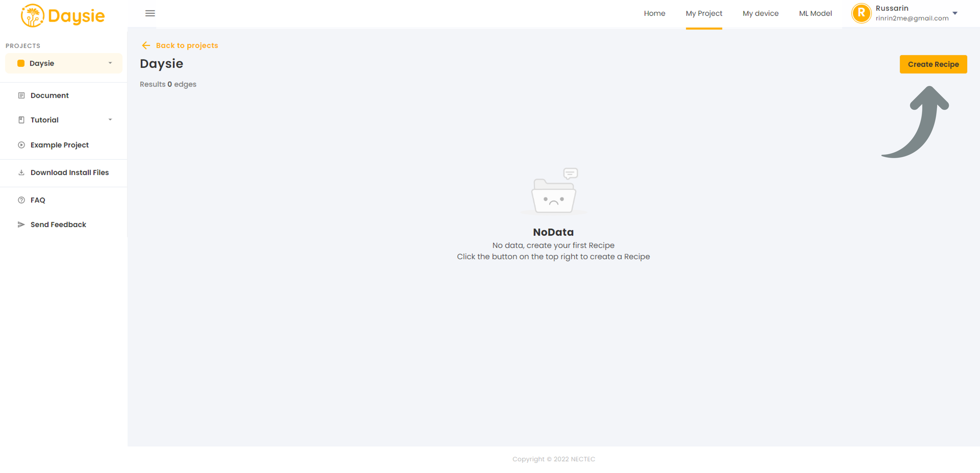Click the Daysie project title heading
The height and width of the screenshot is (473, 980).
(161, 63)
